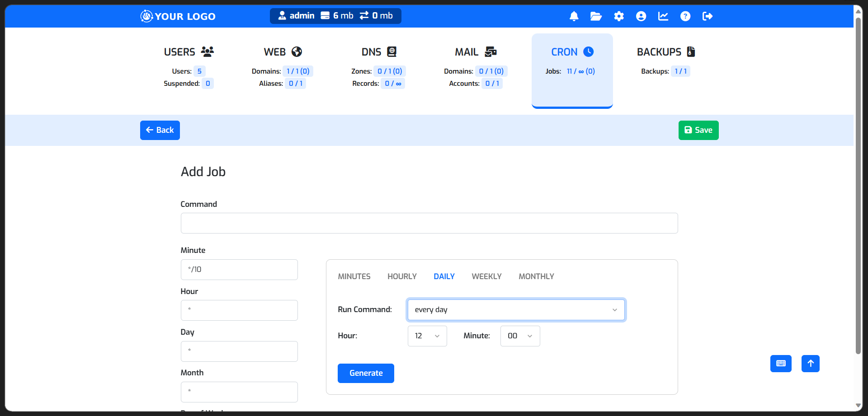Open the file manager folder icon
Screen dimensions: 868x416
pos(596,16)
